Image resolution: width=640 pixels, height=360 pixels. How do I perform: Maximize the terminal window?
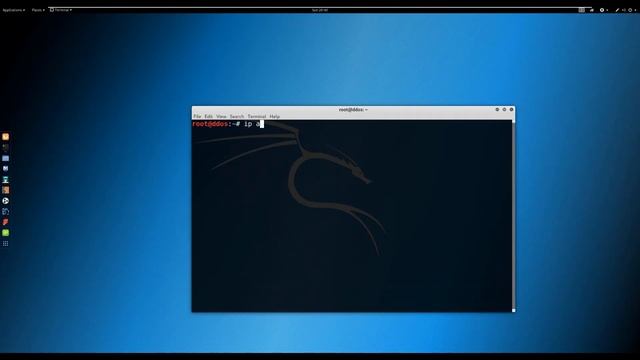[504, 109]
